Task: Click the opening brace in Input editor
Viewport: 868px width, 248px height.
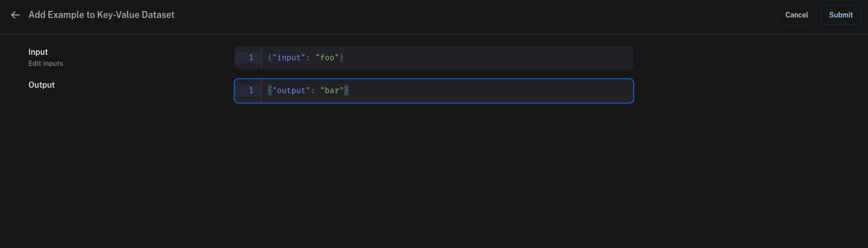Action: tap(270, 58)
